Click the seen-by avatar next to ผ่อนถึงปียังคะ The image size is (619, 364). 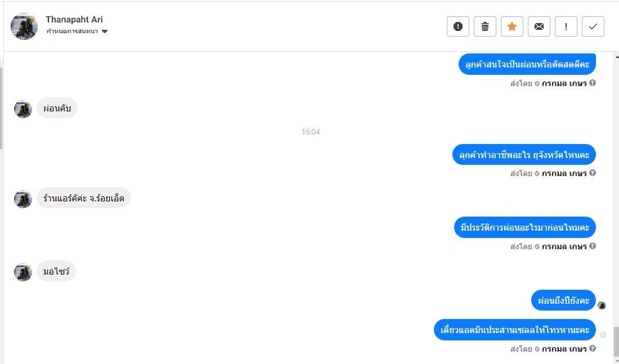(602, 305)
